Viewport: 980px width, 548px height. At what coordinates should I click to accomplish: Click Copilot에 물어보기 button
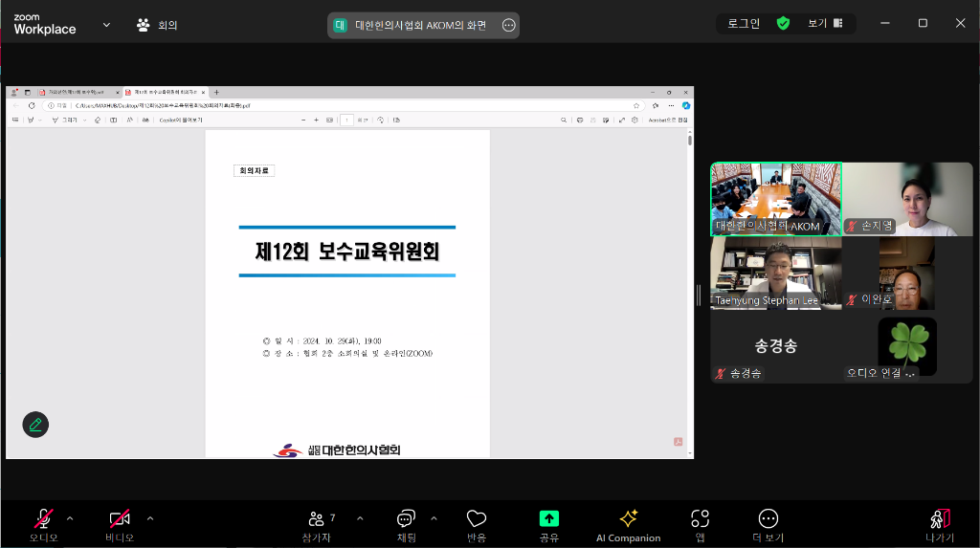pos(180,120)
